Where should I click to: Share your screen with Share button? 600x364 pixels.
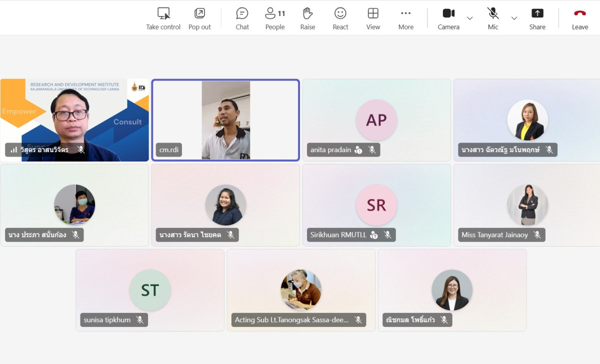click(x=537, y=13)
